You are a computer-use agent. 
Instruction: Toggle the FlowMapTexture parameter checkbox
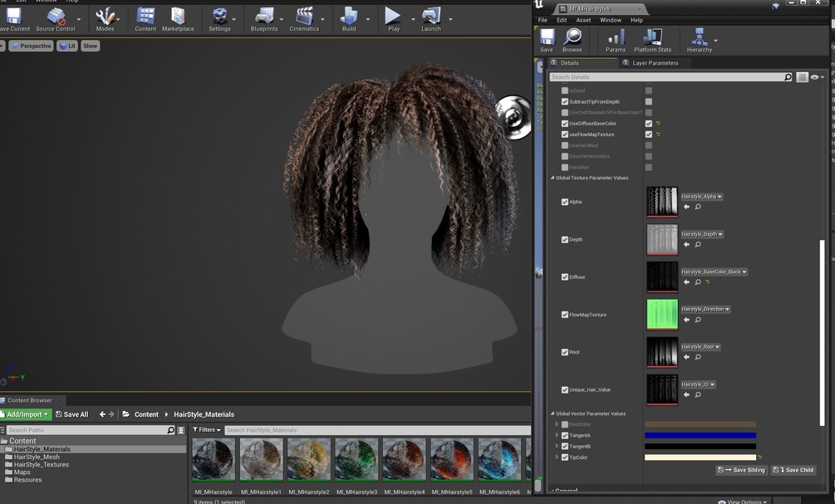(565, 315)
